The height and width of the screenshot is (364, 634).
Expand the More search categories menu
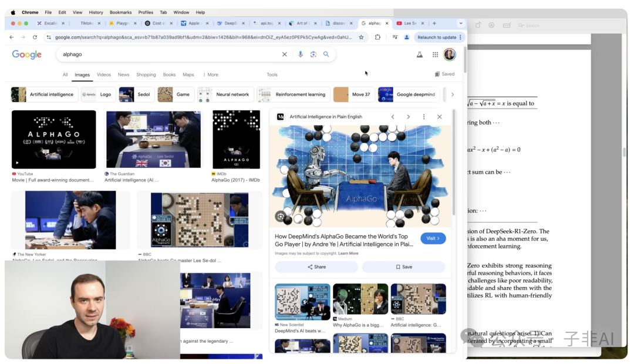click(x=211, y=75)
